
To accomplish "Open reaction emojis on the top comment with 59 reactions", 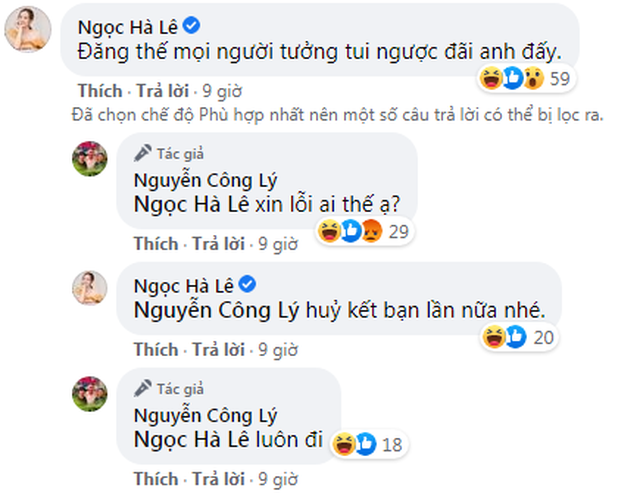I will click(507, 76).
